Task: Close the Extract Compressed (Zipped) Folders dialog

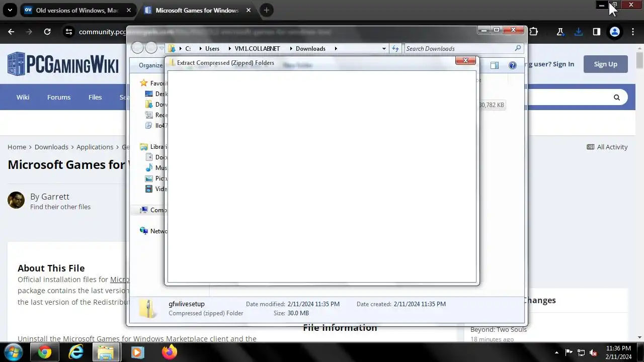Action: click(x=465, y=60)
